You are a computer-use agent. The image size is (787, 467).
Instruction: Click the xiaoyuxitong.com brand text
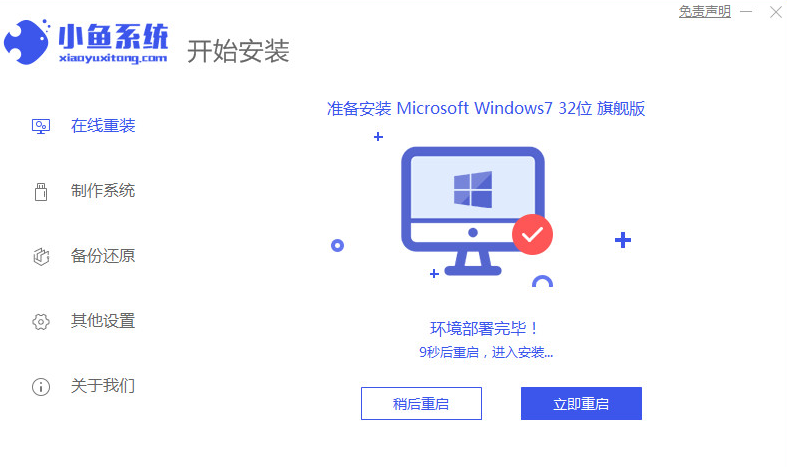point(113,58)
